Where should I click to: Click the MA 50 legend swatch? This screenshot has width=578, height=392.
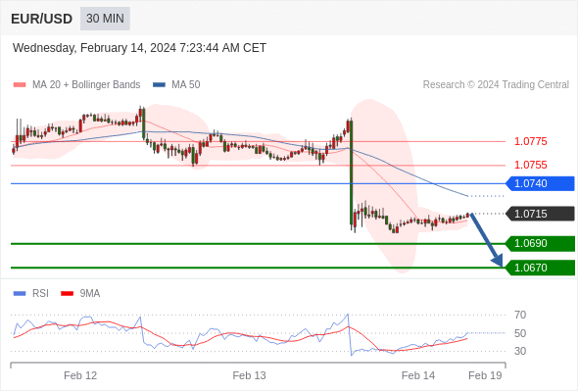click(159, 85)
